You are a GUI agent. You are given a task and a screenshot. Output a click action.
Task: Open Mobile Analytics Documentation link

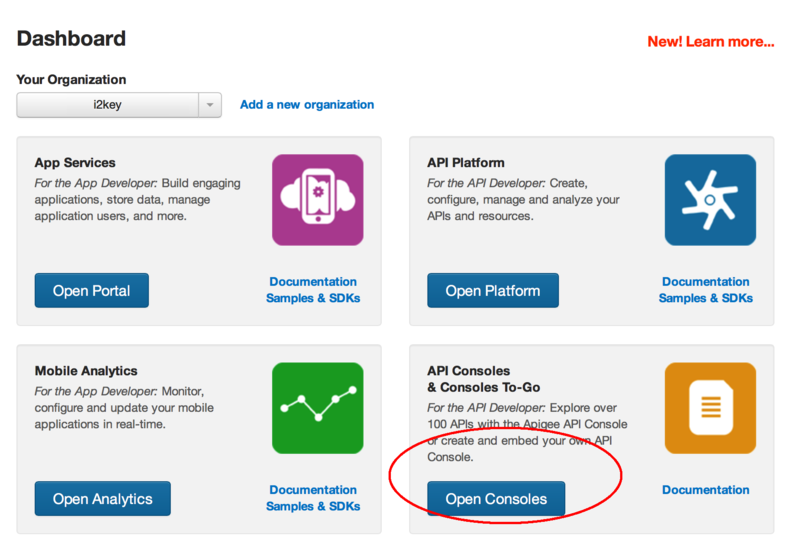pos(313,490)
